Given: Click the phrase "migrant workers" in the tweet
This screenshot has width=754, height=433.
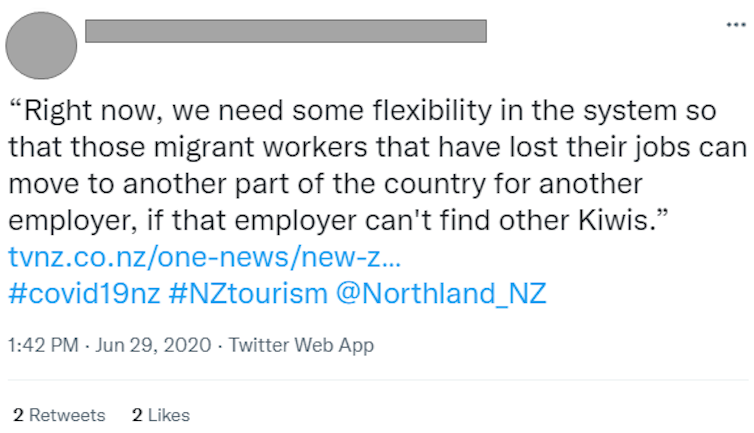Looking at the screenshot, I should click(244, 144).
